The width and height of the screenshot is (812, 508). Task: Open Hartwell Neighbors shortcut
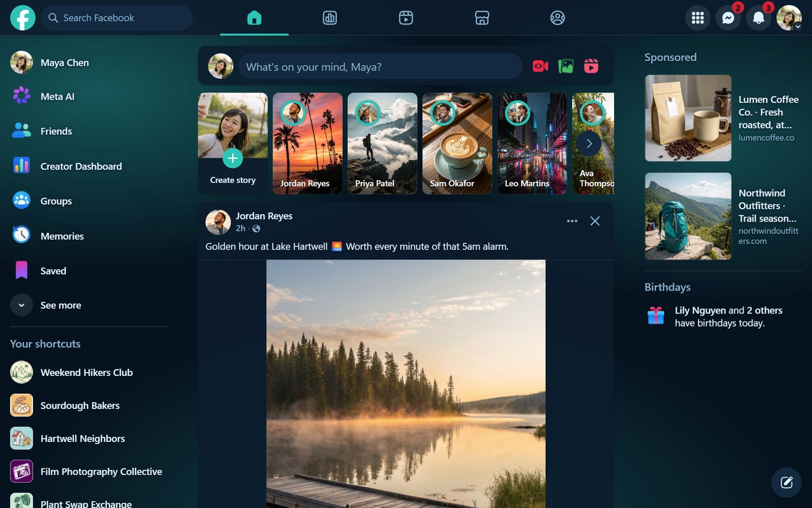(x=89, y=438)
